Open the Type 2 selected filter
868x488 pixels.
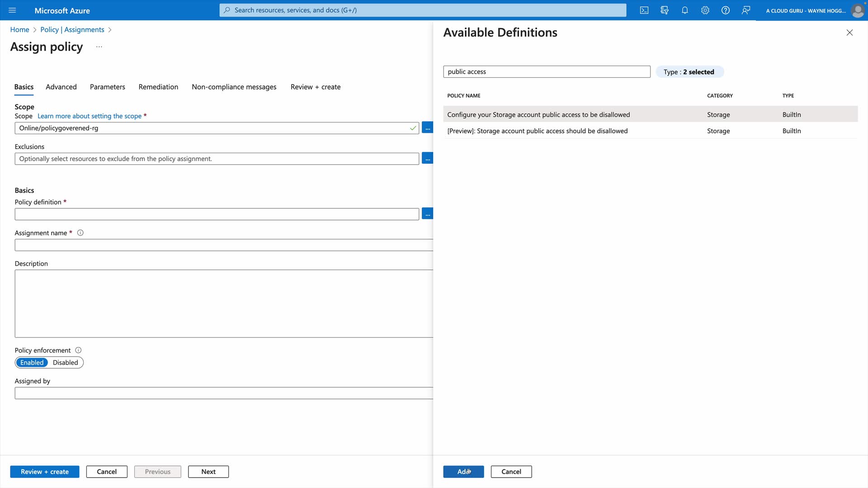tap(689, 72)
